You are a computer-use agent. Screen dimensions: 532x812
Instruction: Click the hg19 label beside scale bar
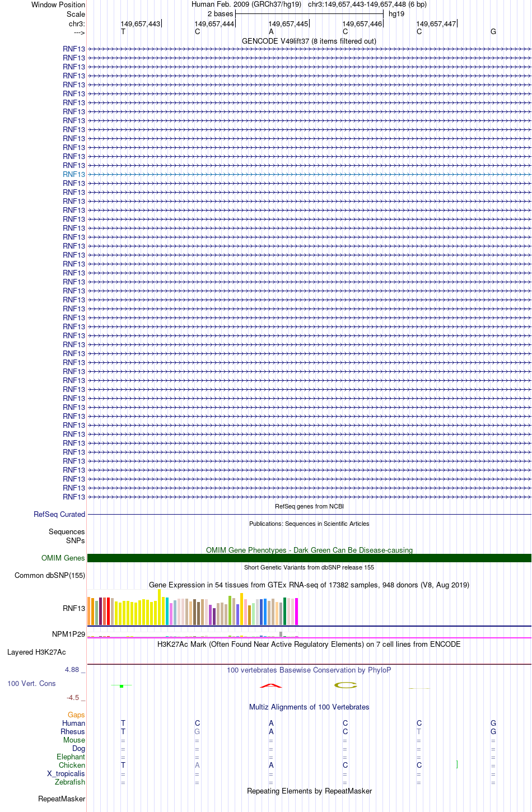pos(396,14)
